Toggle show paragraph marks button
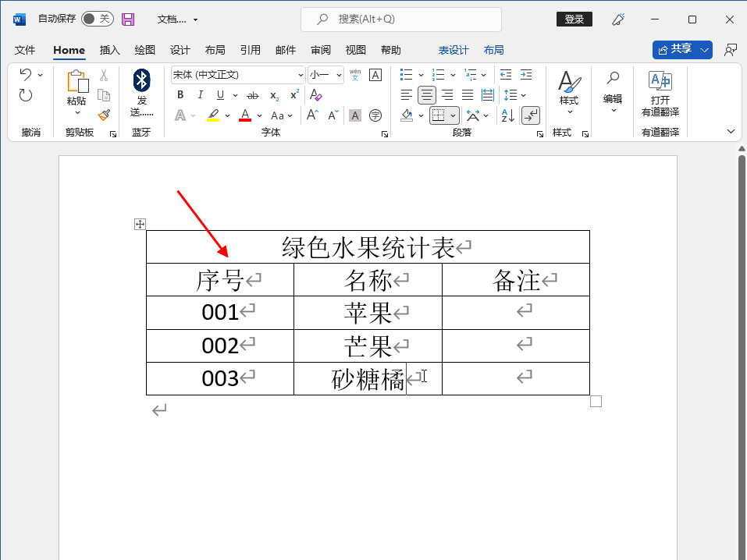The image size is (747, 560). [x=530, y=115]
